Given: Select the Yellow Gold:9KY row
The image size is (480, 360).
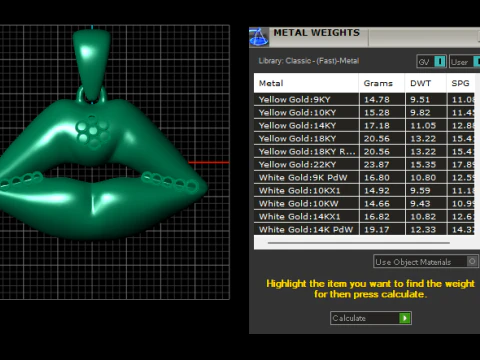Looking at the screenshot, I should pos(364,99).
